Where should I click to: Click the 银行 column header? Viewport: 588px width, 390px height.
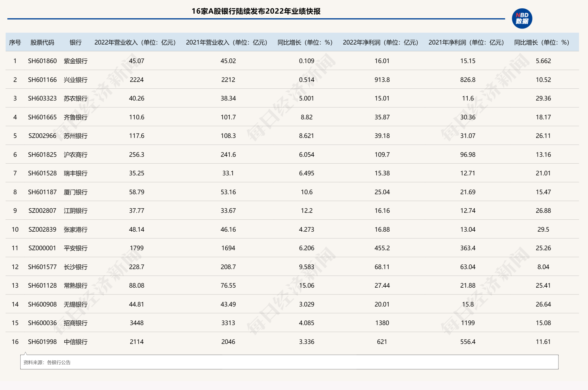tap(76, 42)
